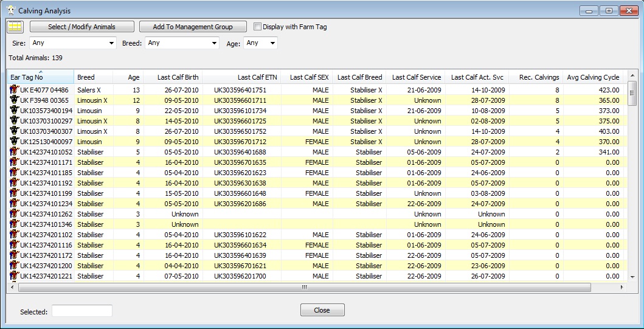
Task: Click the yellow grid view icon
Action: pyautogui.click(x=16, y=27)
